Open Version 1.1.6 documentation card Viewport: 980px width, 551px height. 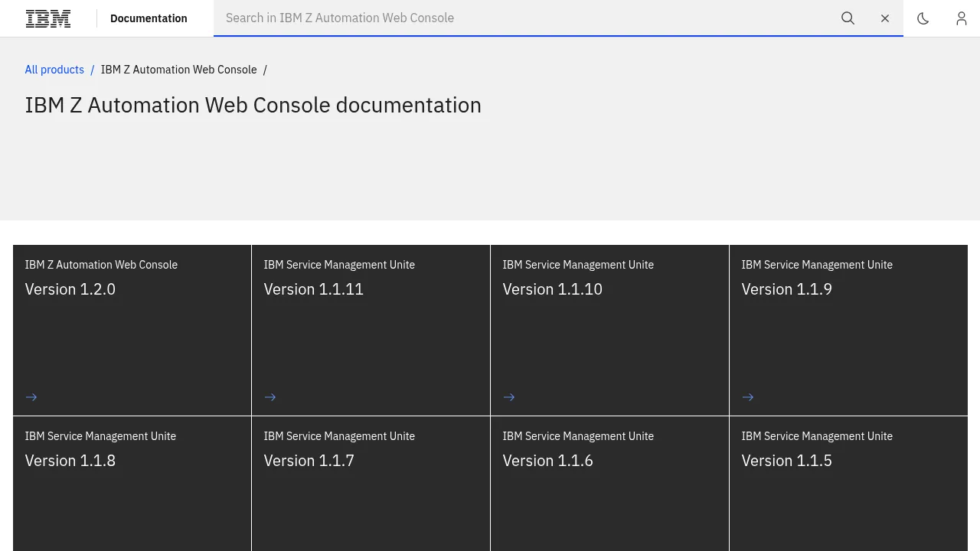click(x=609, y=484)
